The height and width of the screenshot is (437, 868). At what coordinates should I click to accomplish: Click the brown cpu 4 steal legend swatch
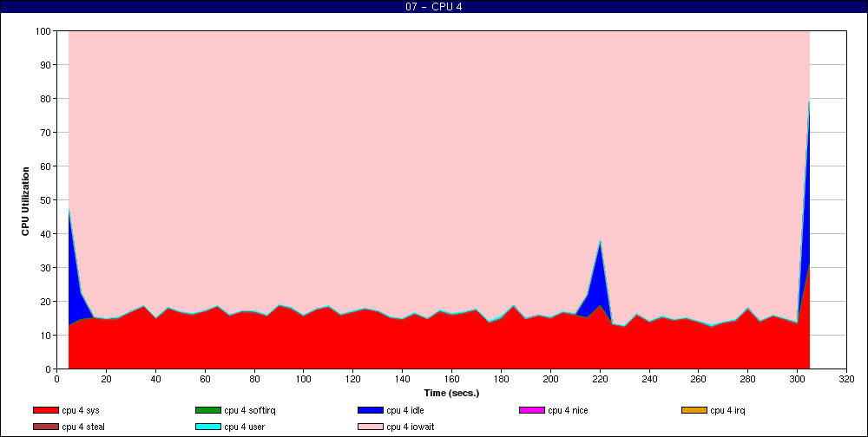tap(45, 427)
